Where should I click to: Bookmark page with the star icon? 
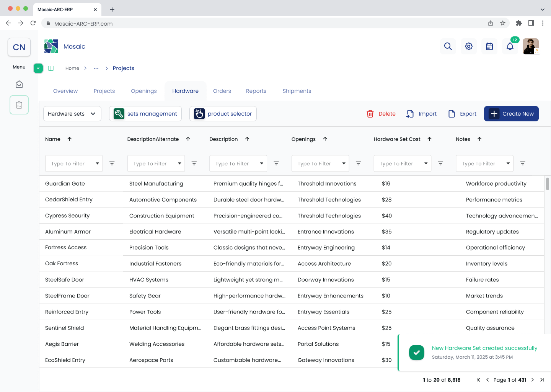click(503, 23)
